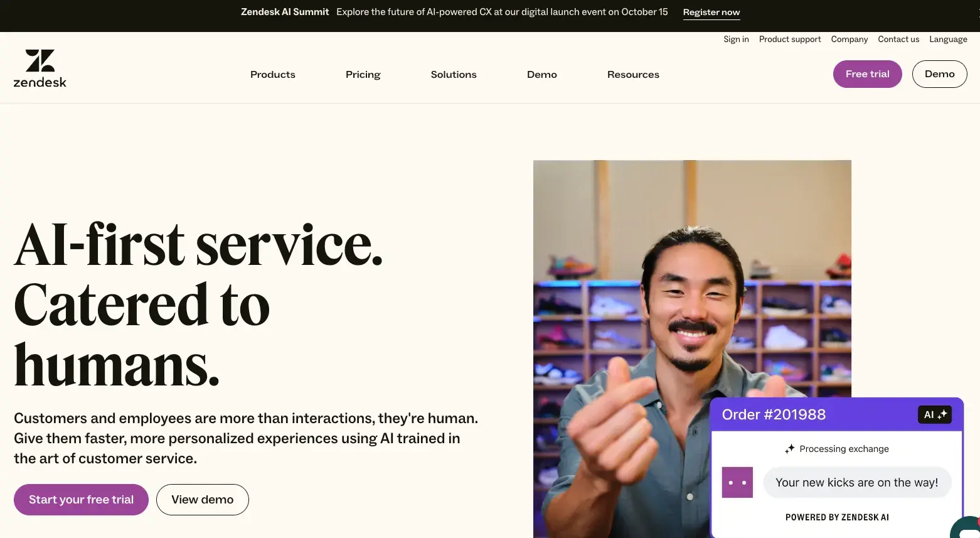This screenshot has width=980, height=538.
Task: Go to the Pricing page
Action: [x=363, y=74]
